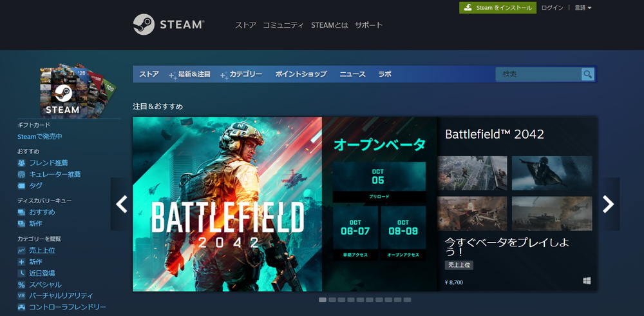This screenshot has height=316, width=644.
Task: View the bottom-left Battlefield screenshot thumbnail
Action: (472, 213)
